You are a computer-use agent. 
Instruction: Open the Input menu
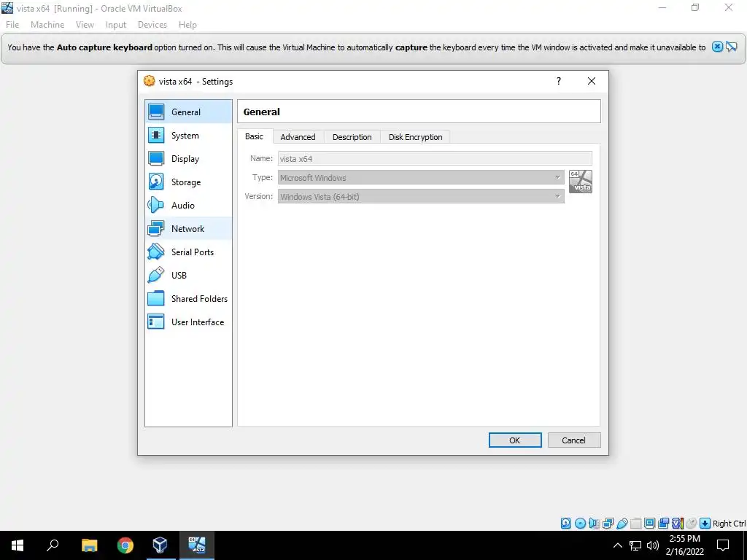coord(116,25)
